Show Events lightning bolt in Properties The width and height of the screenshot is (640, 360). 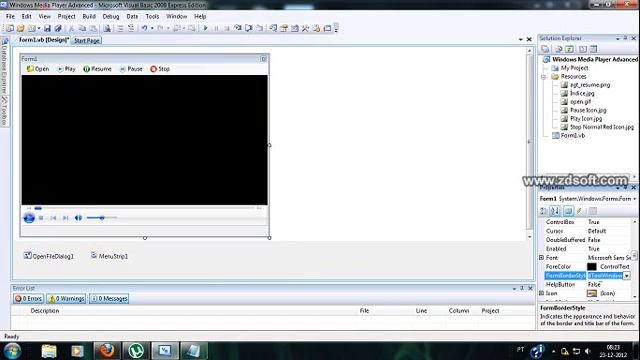(x=579, y=211)
